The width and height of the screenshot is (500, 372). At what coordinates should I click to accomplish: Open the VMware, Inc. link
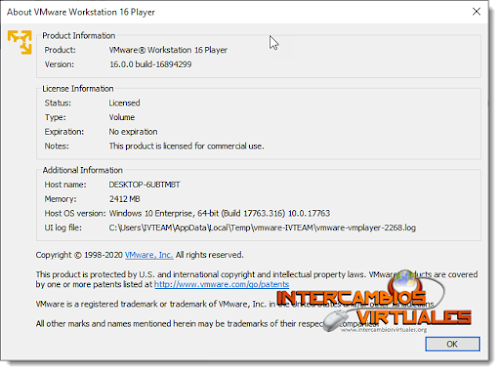pos(149,255)
